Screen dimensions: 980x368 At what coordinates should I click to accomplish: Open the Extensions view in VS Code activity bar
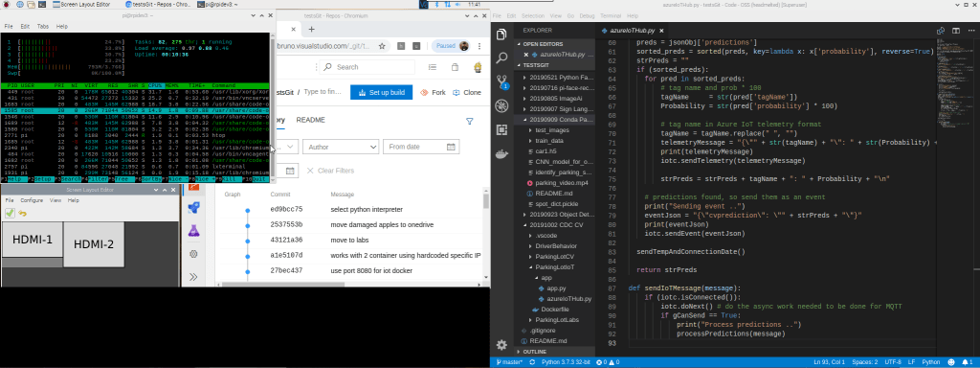(501, 129)
